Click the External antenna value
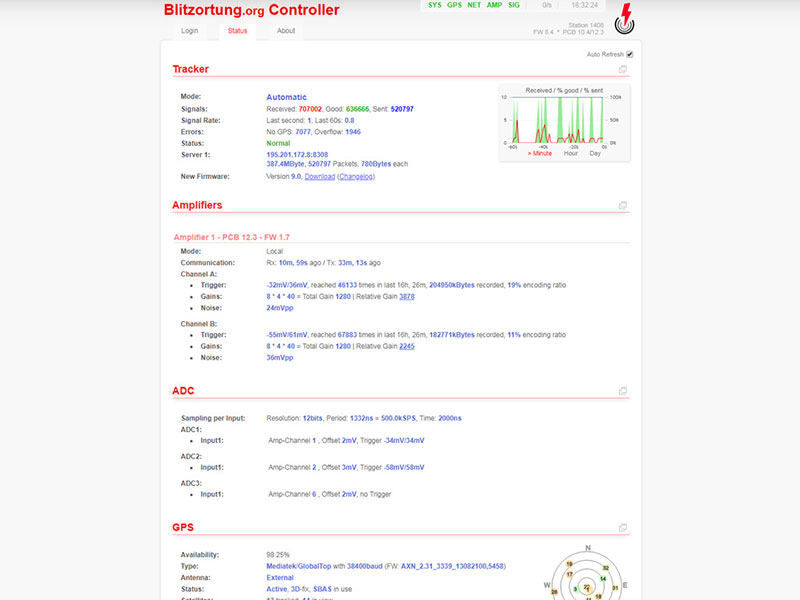 (280, 578)
